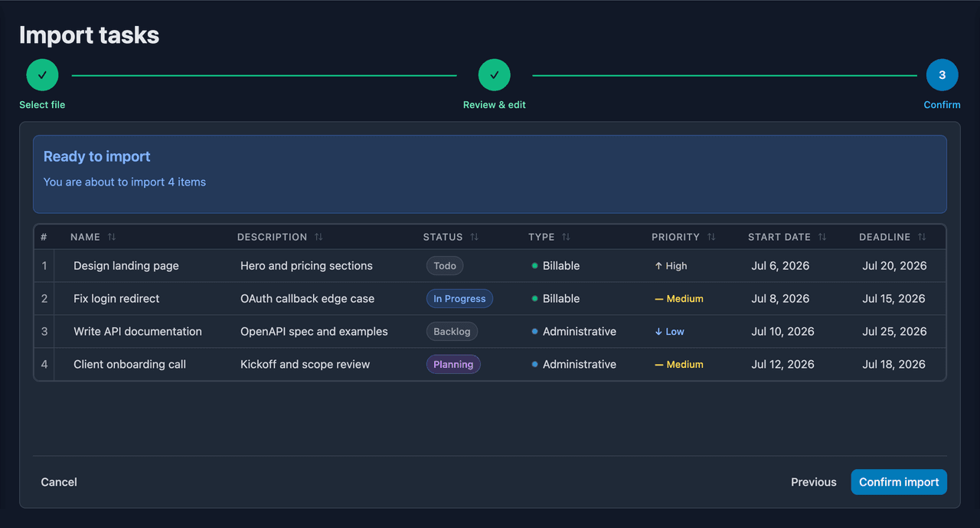The width and height of the screenshot is (980, 528).
Task: Sort by Description column arrows icon
Action: coord(318,238)
